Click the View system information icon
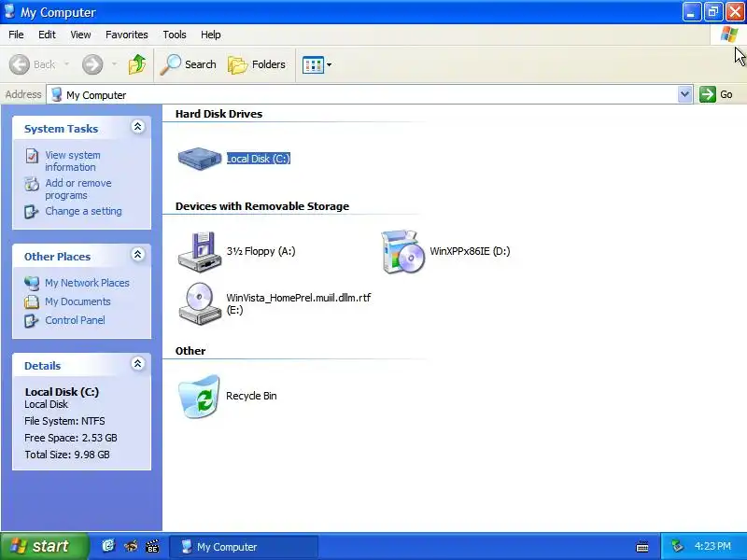 click(x=32, y=156)
